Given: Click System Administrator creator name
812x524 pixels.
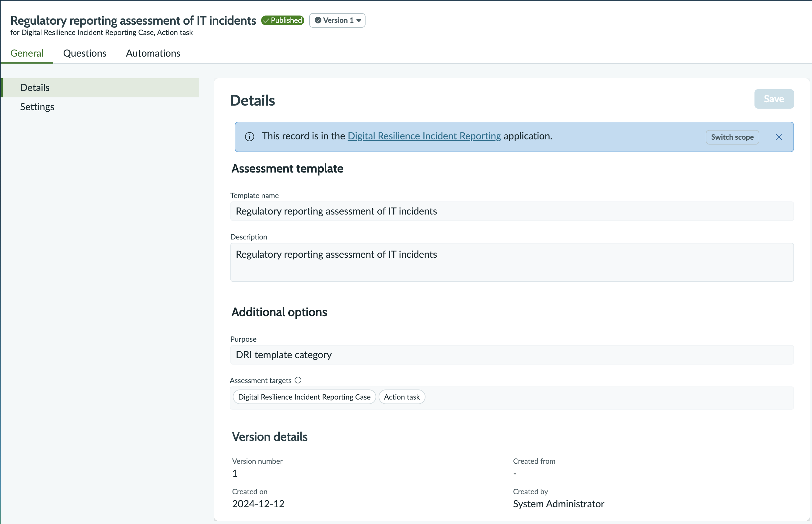Looking at the screenshot, I should (x=558, y=504).
